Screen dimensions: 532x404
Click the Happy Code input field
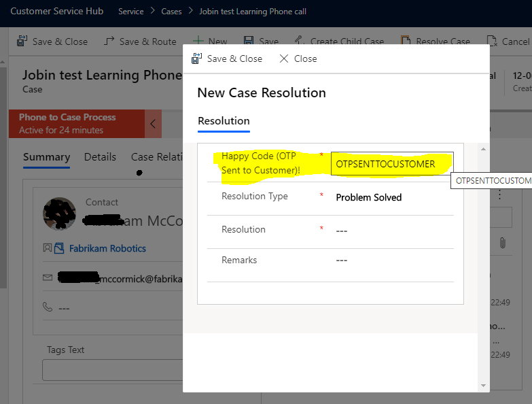click(x=391, y=164)
